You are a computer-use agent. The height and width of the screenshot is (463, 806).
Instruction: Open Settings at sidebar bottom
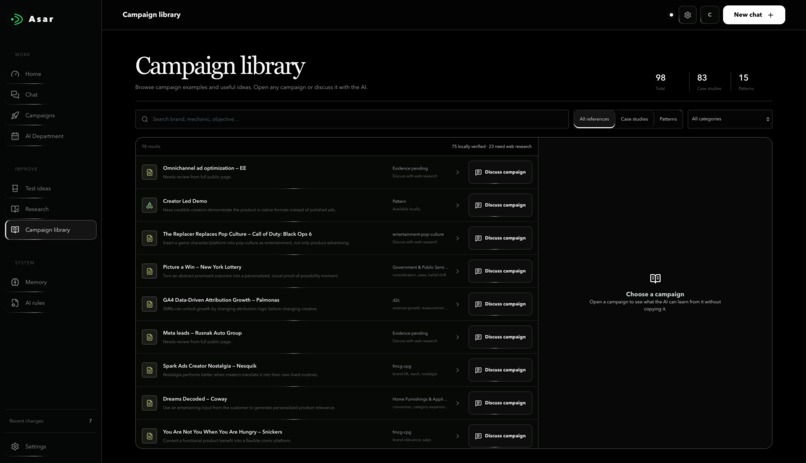50,447
